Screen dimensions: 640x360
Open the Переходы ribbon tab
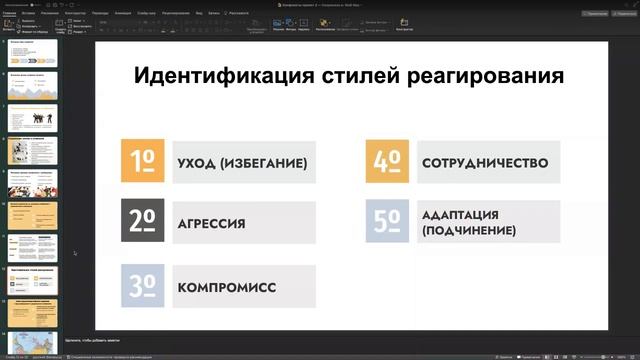[100, 13]
